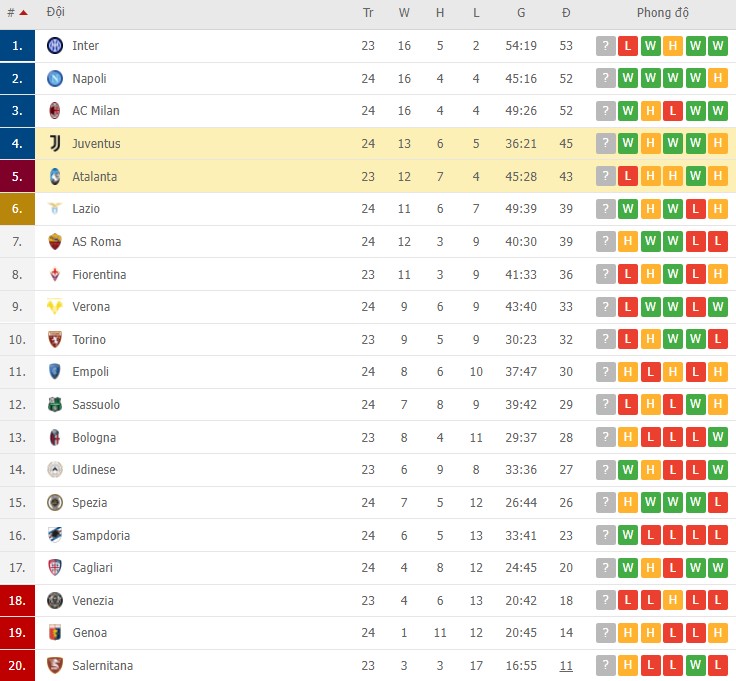This screenshot has height=681, width=736.
Task: Click the Inter club crest icon
Action: 55,46
